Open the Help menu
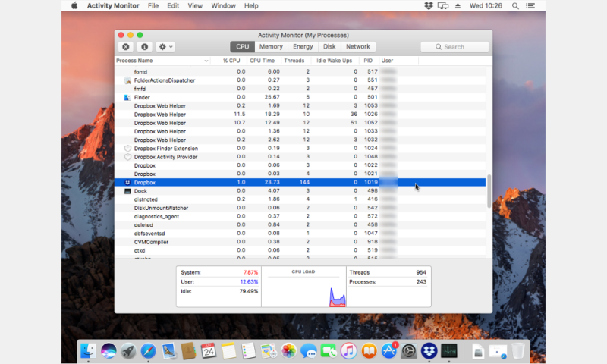The image size is (607, 364). tap(251, 5)
